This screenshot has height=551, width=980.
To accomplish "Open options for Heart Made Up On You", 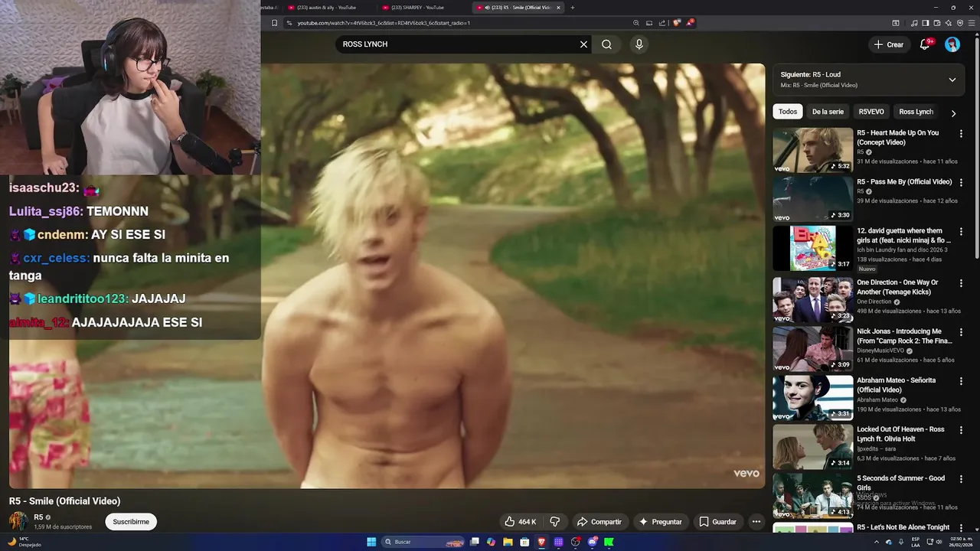I will point(961,133).
